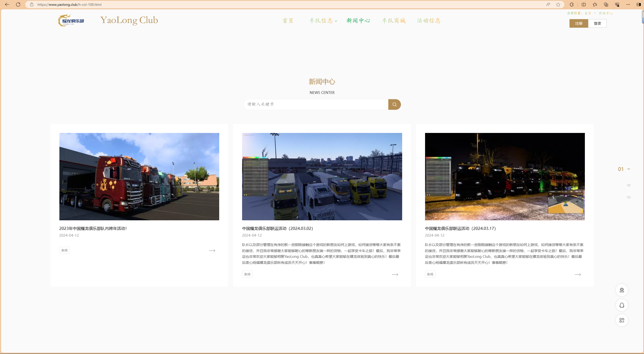Expand the 车队信息 dropdown menu
The image size is (644, 354).
click(x=323, y=21)
